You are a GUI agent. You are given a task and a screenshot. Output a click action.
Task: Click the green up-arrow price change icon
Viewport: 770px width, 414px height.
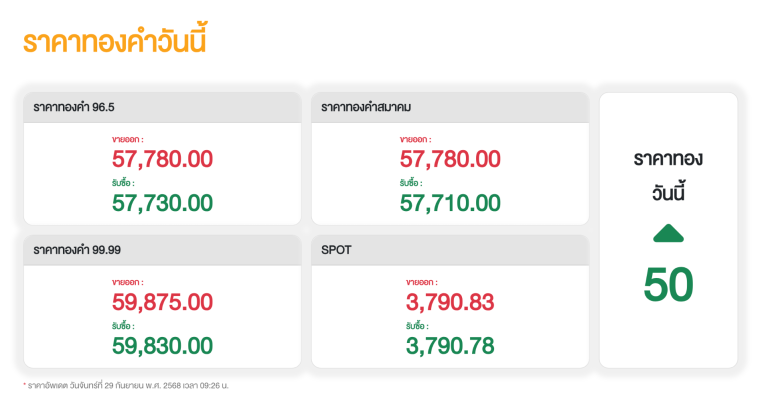click(668, 233)
